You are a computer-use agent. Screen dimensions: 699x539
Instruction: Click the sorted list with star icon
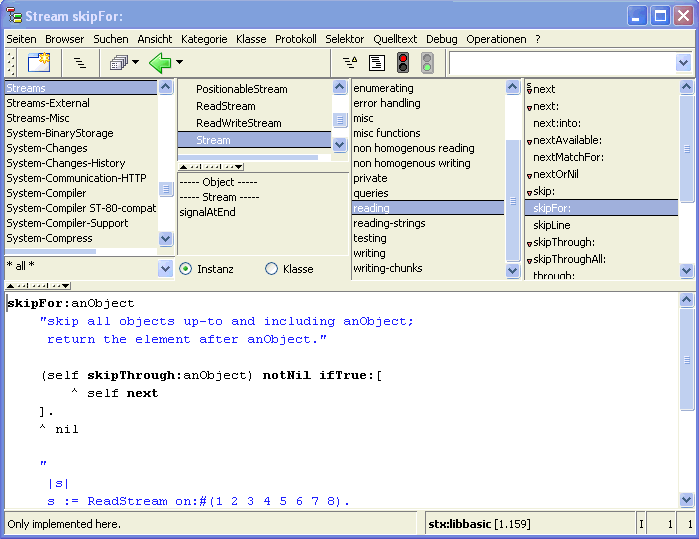[350, 62]
